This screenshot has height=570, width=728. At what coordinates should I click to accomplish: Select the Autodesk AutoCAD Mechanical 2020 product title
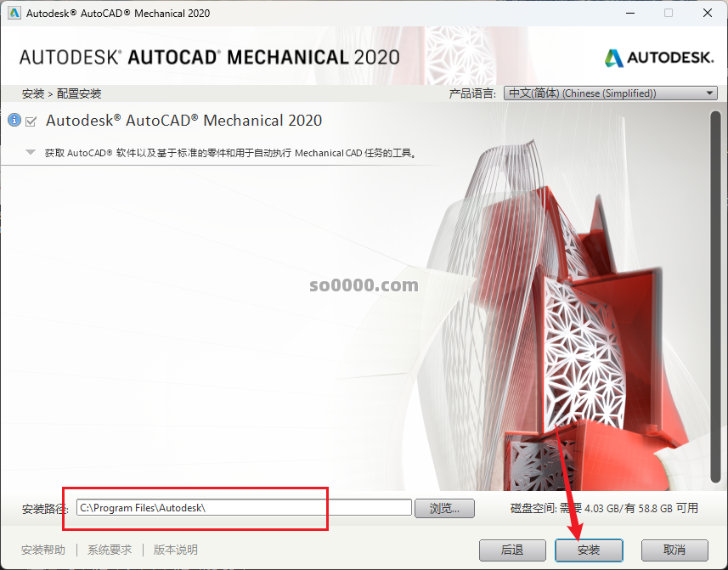183,121
